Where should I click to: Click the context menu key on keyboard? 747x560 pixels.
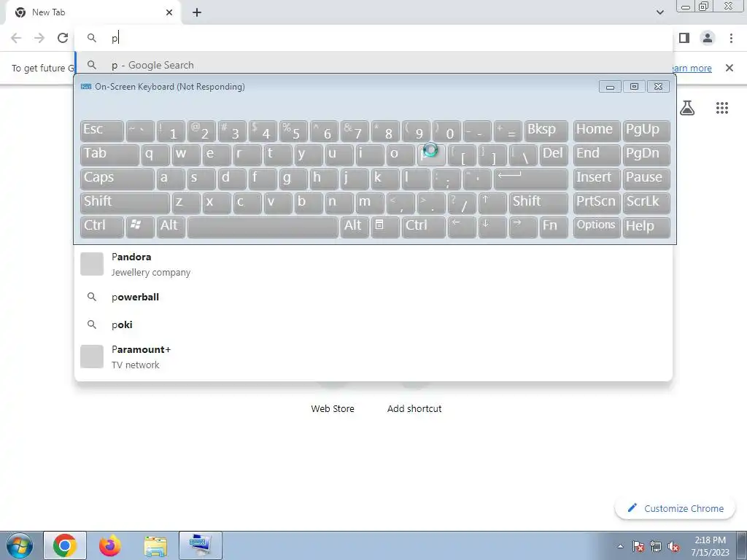pos(385,227)
